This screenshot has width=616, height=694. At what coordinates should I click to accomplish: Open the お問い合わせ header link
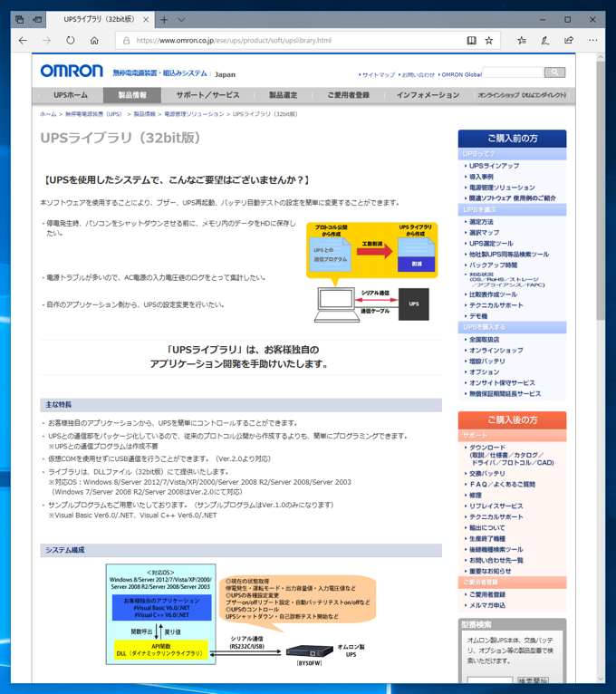click(419, 75)
